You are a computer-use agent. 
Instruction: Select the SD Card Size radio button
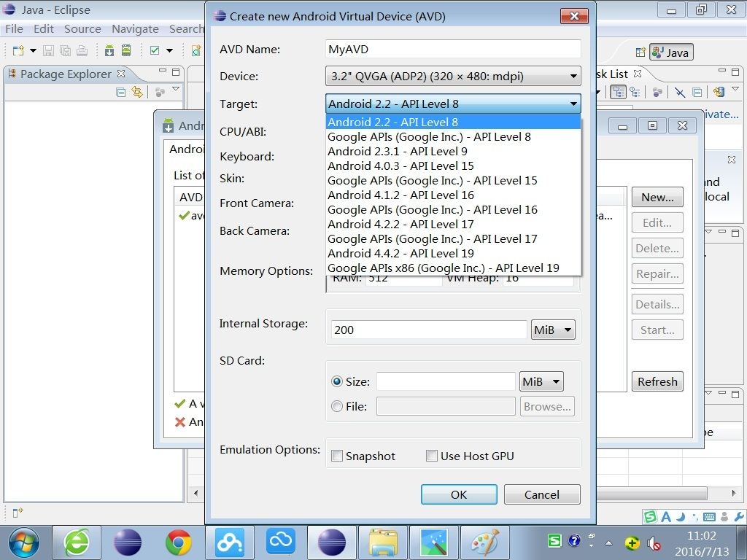337,381
